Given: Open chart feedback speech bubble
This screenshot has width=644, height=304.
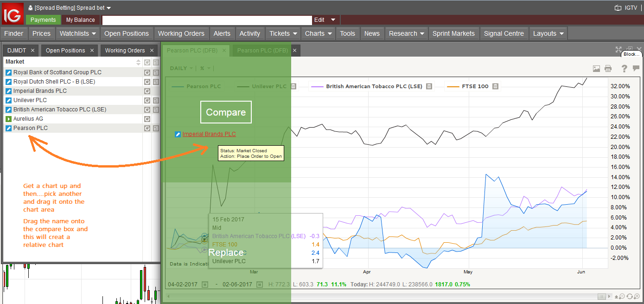Looking at the screenshot, I should (x=636, y=69).
